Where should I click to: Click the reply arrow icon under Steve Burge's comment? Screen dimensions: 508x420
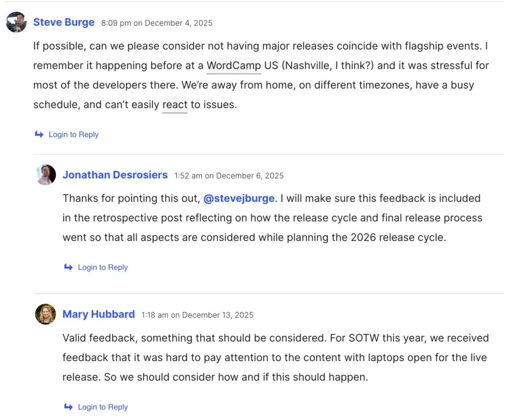[40, 134]
